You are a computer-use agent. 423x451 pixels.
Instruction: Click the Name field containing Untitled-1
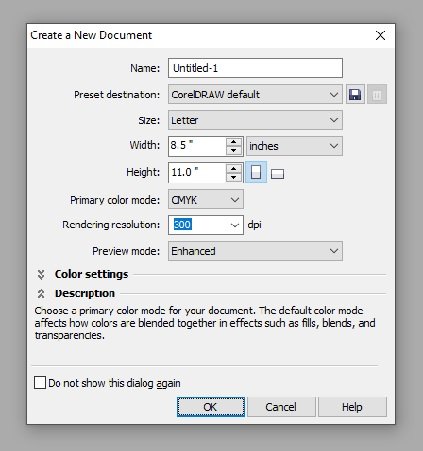click(x=255, y=68)
